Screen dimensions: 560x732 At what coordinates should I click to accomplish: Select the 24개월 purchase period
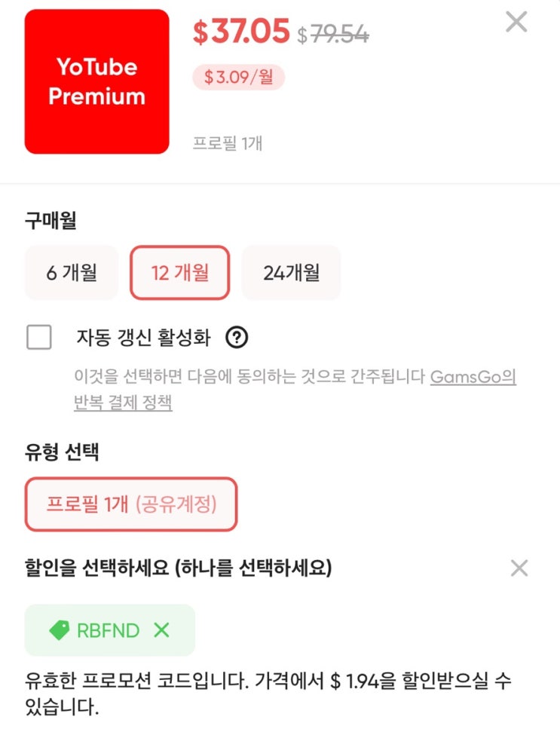tap(291, 273)
